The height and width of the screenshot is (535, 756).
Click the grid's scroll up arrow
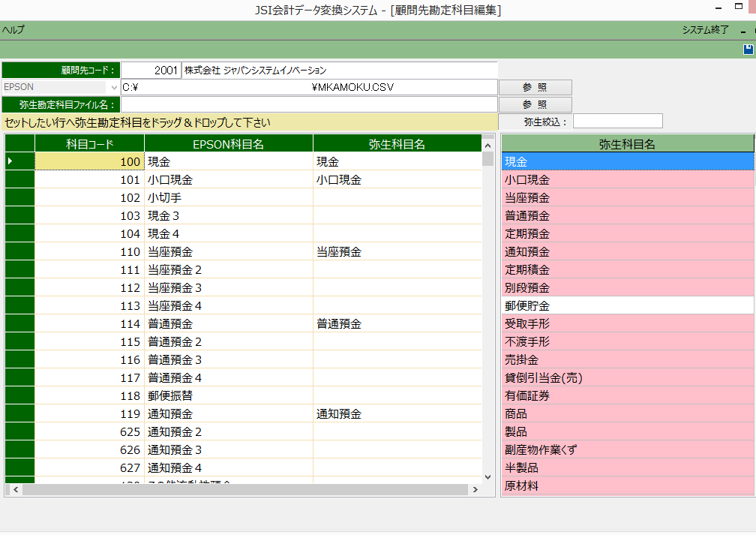[x=487, y=144]
